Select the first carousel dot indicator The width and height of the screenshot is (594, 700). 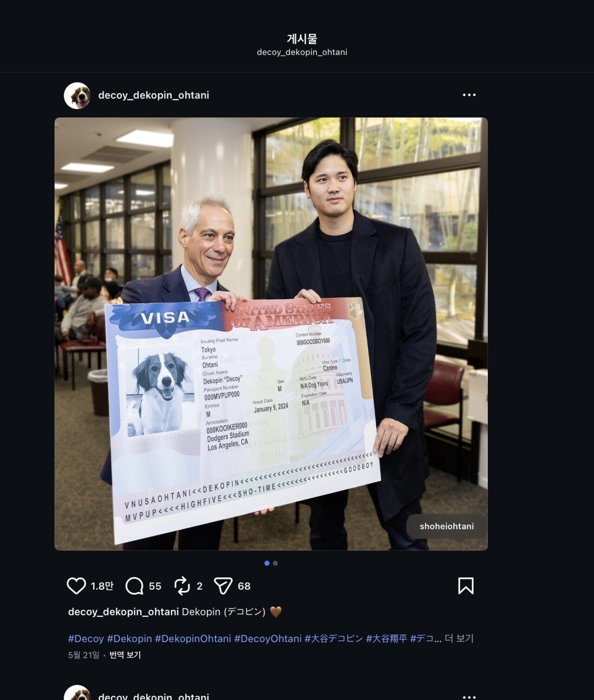click(x=267, y=563)
